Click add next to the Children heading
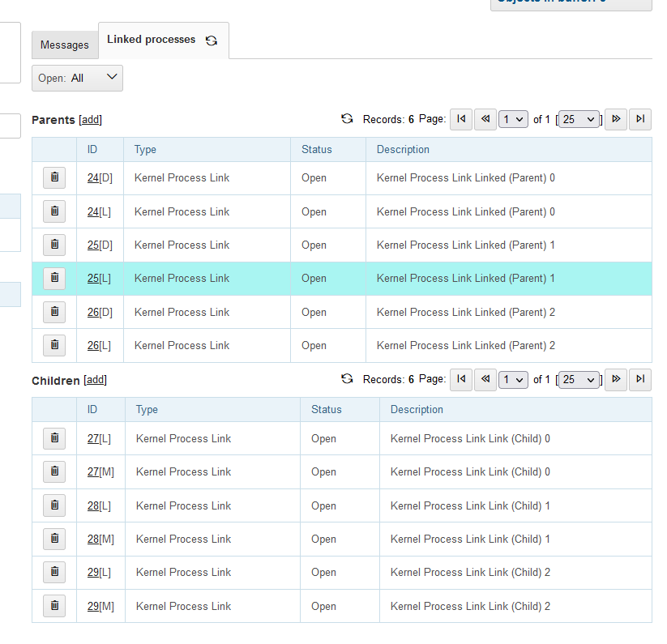 tap(94, 380)
